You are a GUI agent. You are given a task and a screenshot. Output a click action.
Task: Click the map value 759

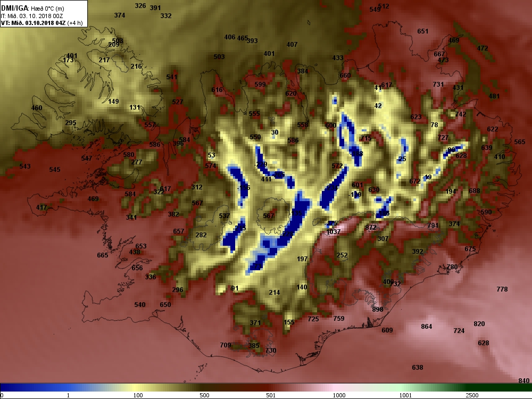[338, 318]
